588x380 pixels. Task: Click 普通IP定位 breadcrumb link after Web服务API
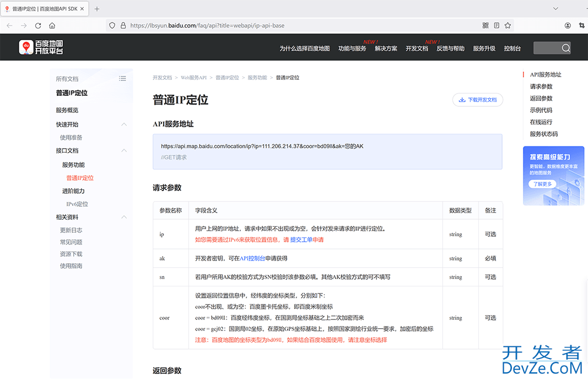pyautogui.click(x=227, y=78)
